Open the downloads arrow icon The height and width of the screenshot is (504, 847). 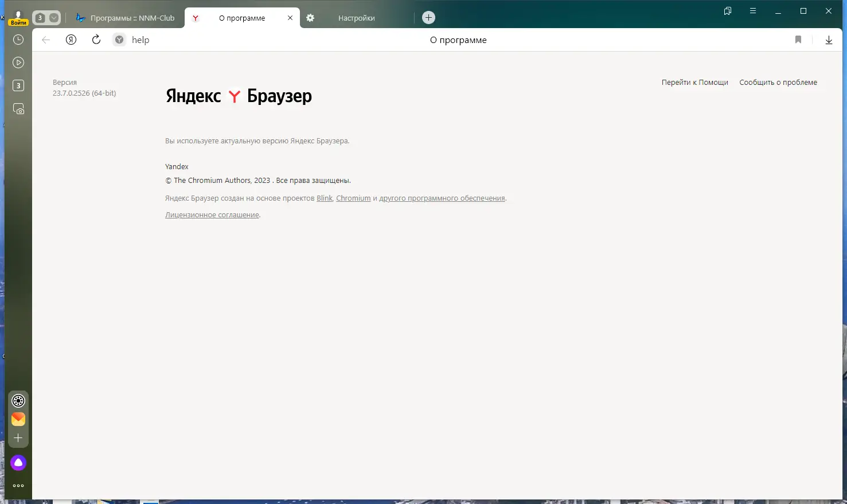pyautogui.click(x=829, y=40)
